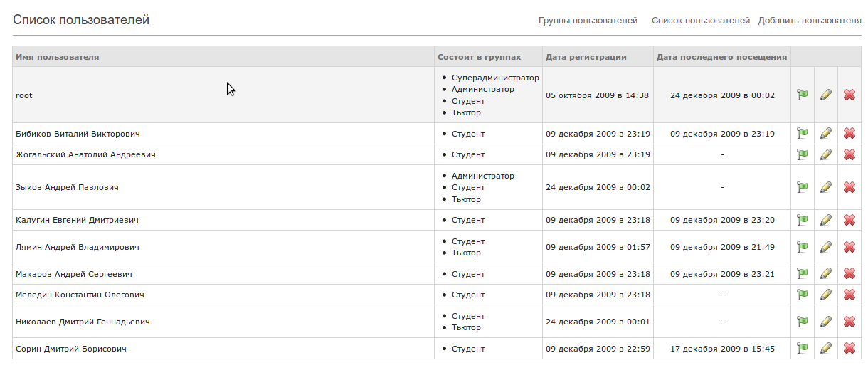Delete user Николаев Дмитрий Геннадьевич
The width and height of the screenshot is (868, 380).
[850, 322]
